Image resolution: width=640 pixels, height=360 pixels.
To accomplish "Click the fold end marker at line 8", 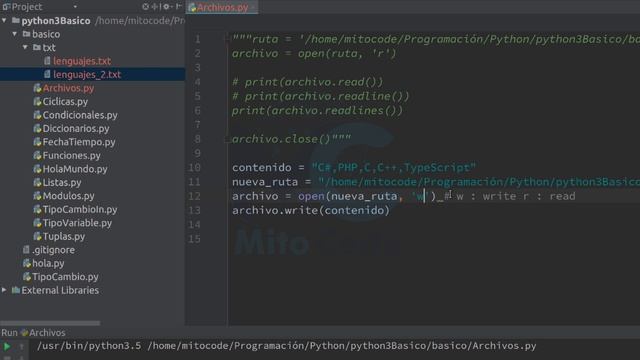I will (227, 139).
